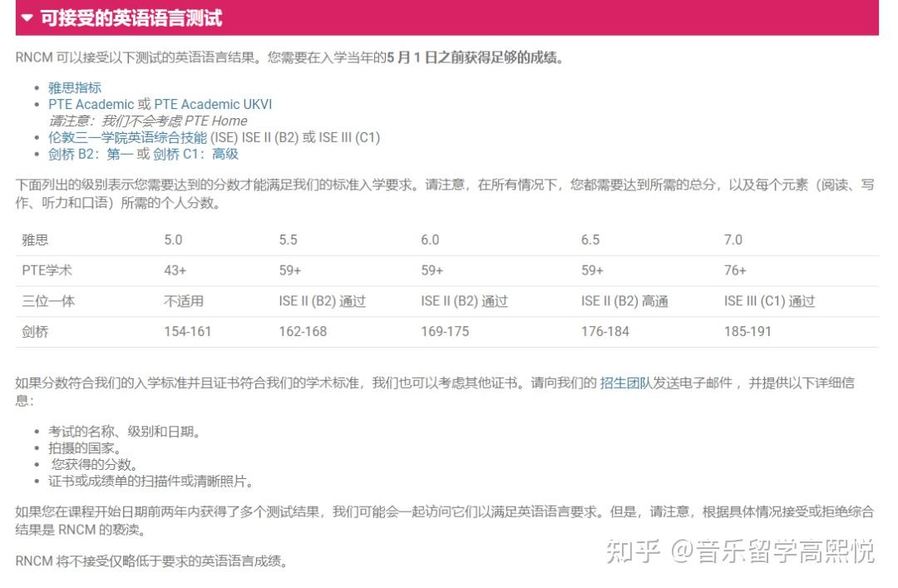
Task: Click the final RNCM 将不接受 sentence
Action: click(151, 561)
